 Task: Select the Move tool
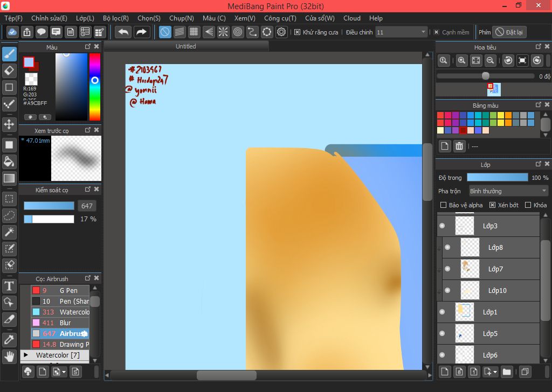click(10, 124)
